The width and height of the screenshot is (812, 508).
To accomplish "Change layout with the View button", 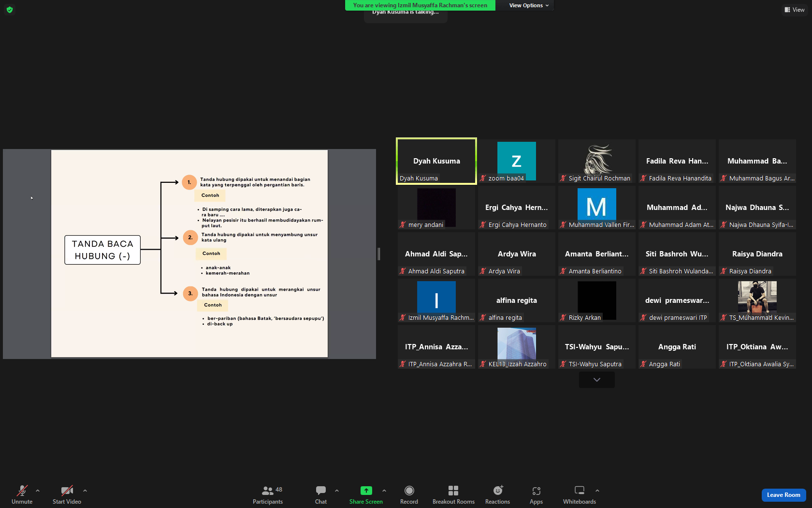I will [x=795, y=10].
